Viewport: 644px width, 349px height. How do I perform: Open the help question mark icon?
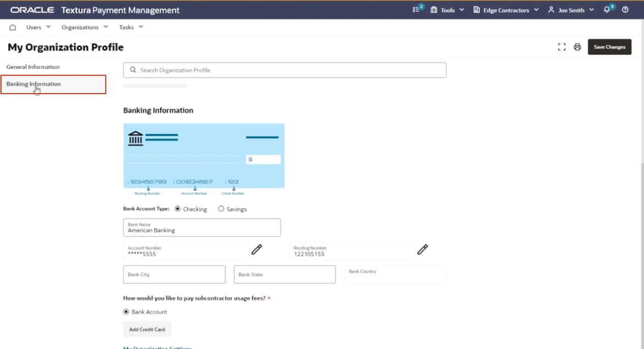[x=625, y=10]
